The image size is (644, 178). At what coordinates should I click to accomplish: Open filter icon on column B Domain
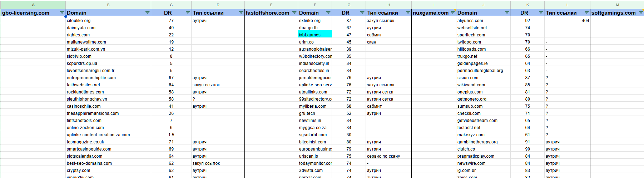coord(147,13)
